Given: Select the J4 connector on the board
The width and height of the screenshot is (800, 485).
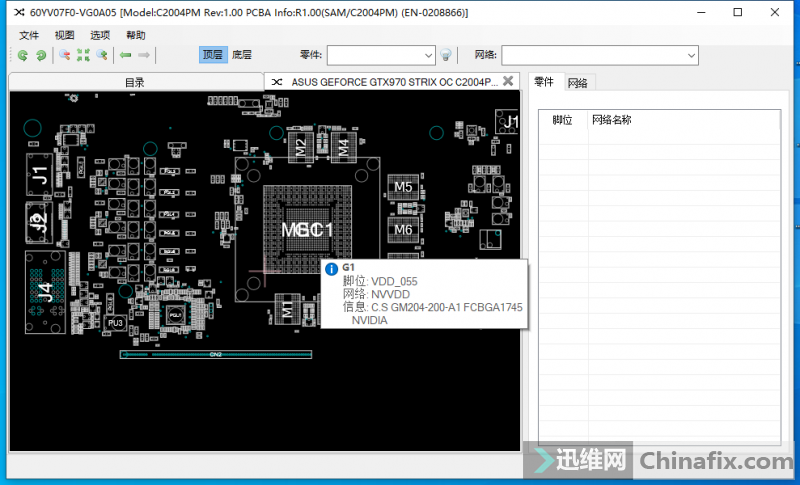Looking at the screenshot, I should (x=45, y=292).
